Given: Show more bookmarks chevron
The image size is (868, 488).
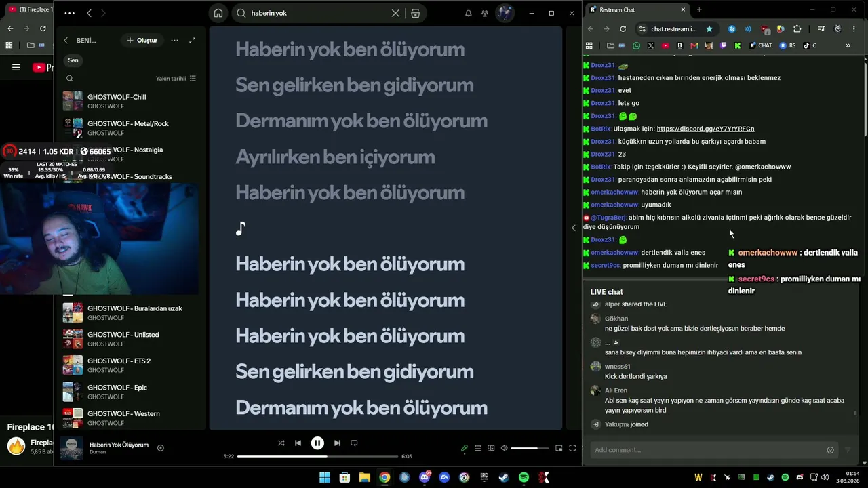Looking at the screenshot, I should pos(848,45).
